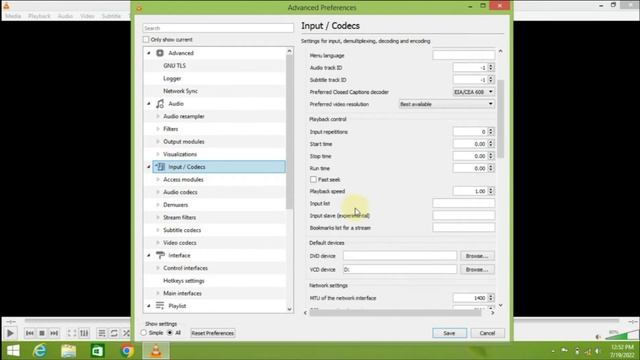
Task: Select GNU TLS tree item
Action: pyautogui.click(x=174, y=66)
